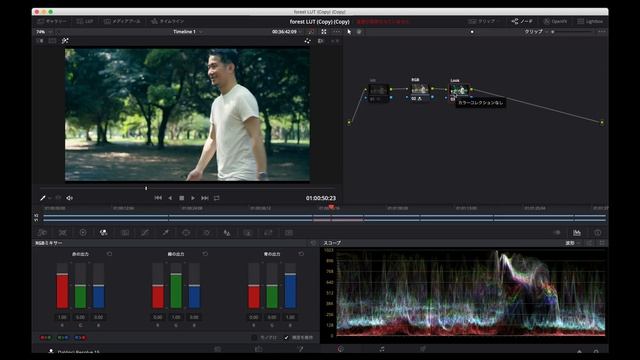Click the magic wand highlight icon
This screenshot has width=640, height=360.
coord(65,41)
